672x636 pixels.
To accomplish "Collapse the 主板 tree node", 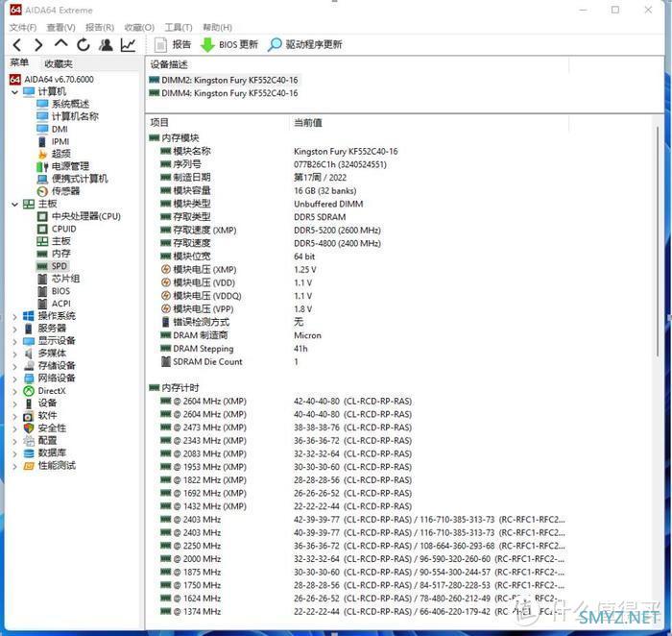I will coord(15,205).
